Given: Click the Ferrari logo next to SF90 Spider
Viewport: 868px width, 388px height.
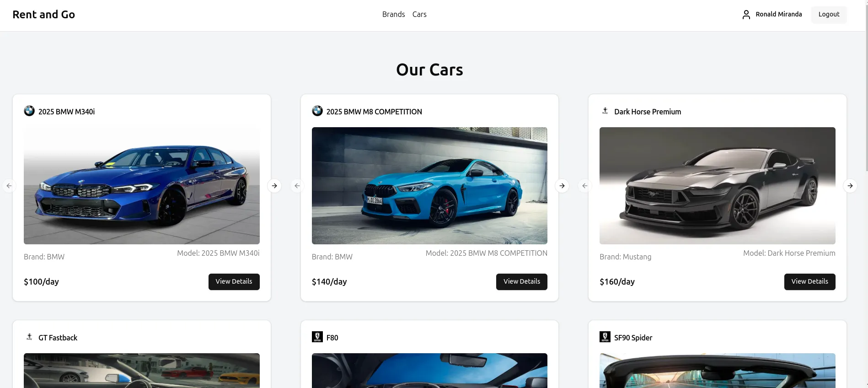Looking at the screenshot, I should point(605,337).
